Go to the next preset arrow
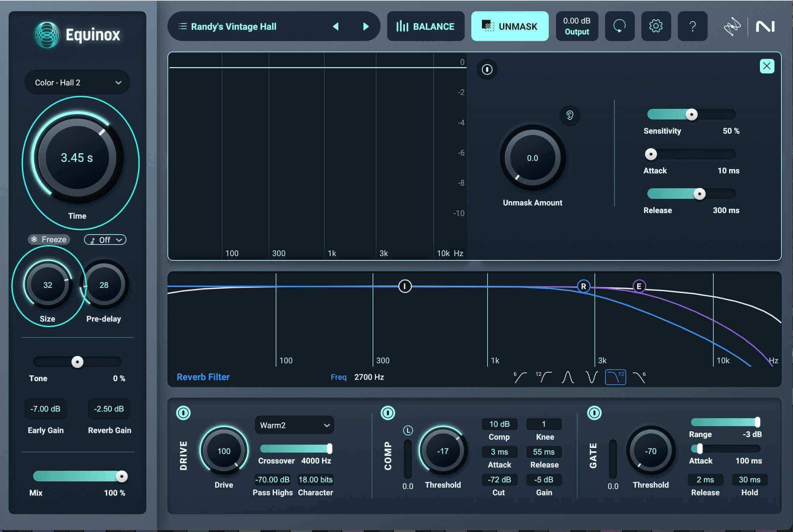 point(366,26)
